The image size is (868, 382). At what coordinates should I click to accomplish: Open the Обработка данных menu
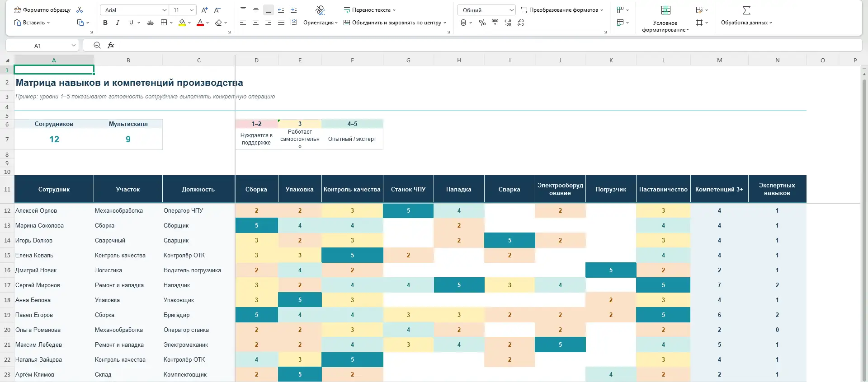click(x=746, y=23)
